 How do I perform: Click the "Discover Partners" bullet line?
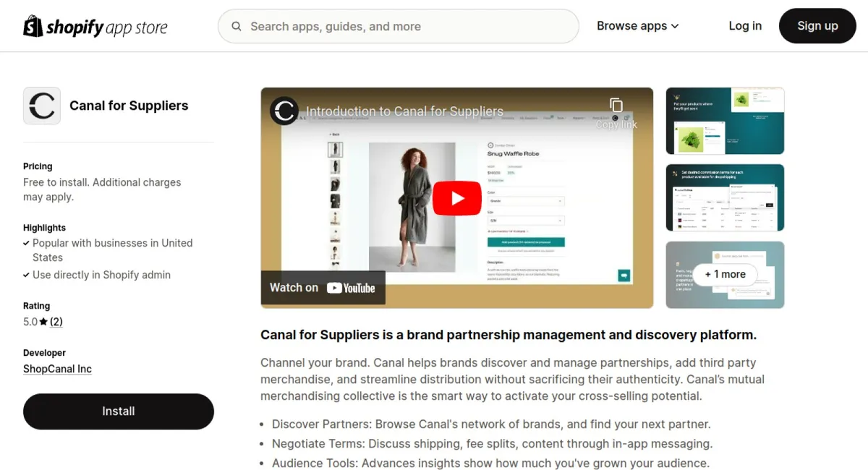click(x=491, y=424)
